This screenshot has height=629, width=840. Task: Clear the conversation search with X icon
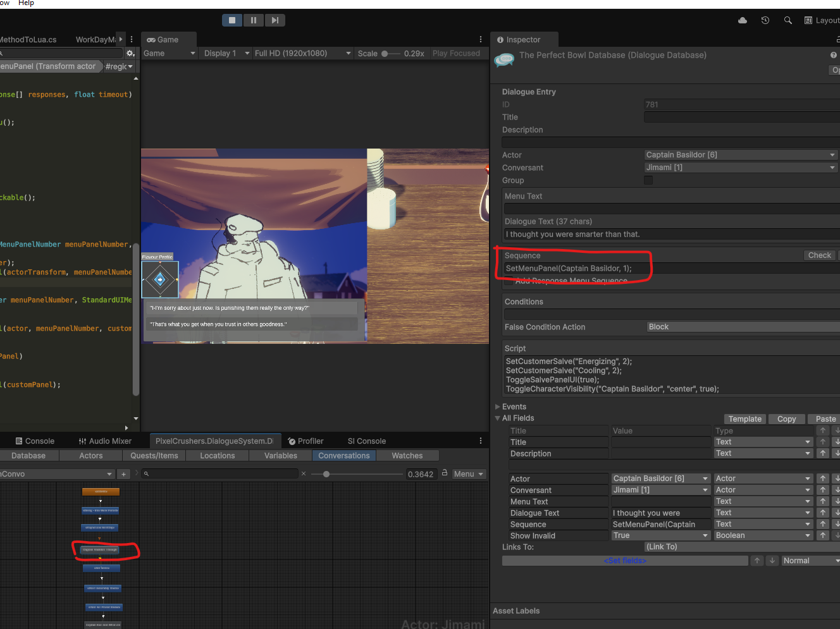coord(304,473)
